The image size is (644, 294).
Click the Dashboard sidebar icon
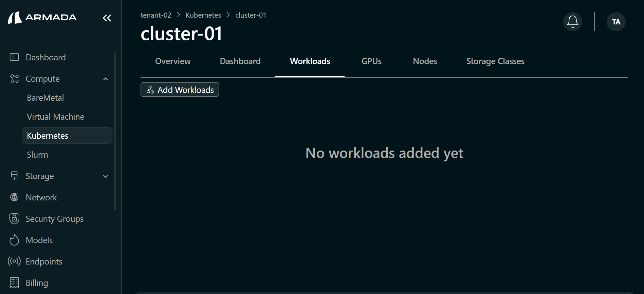coord(14,57)
